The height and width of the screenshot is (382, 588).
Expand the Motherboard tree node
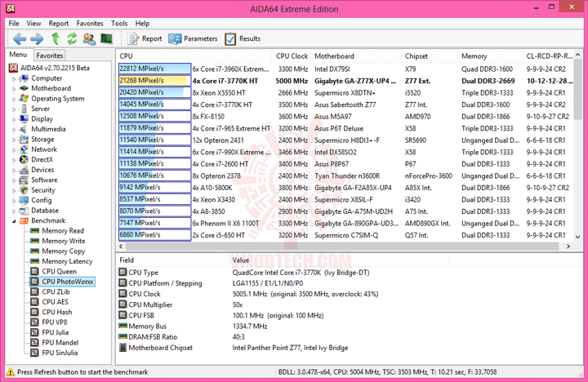pos(14,89)
